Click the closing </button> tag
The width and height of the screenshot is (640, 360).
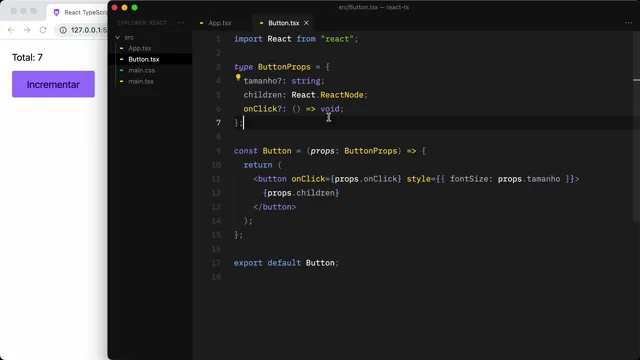[x=274, y=207]
